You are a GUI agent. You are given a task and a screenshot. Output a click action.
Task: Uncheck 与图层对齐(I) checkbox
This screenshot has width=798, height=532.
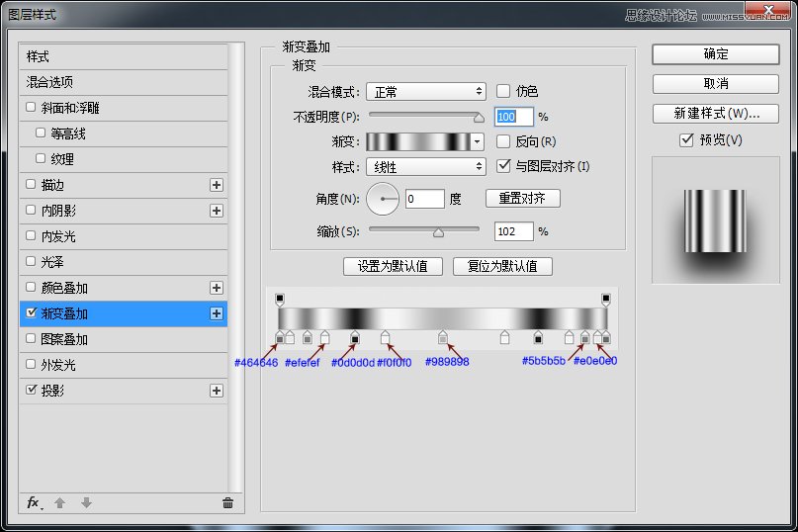pyautogui.click(x=503, y=166)
